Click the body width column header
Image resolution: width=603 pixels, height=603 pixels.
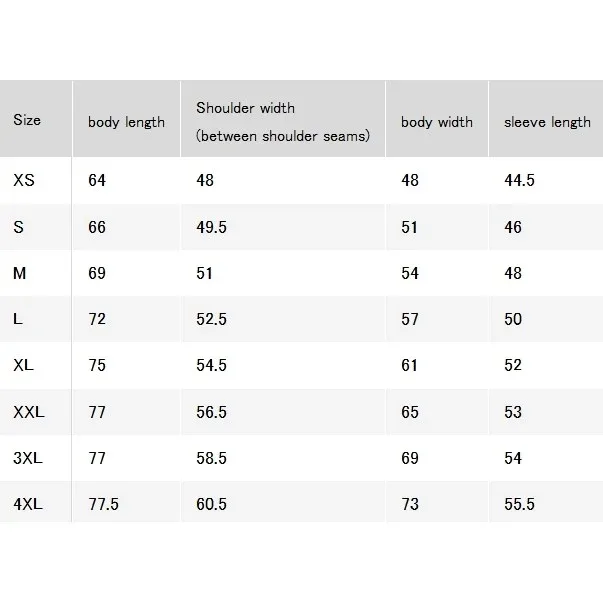tap(437, 122)
